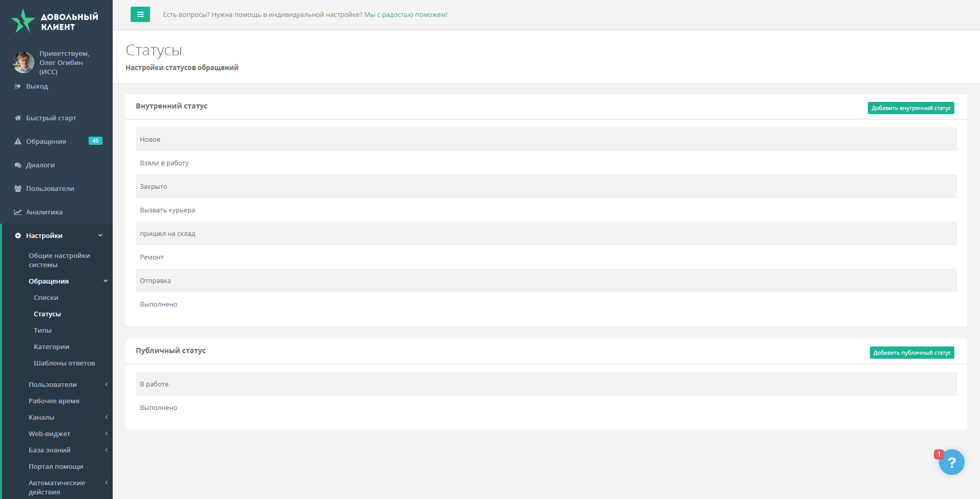Click the Каналы settings label
Screen dimensions: 980x499
pyautogui.click(x=41, y=417)
